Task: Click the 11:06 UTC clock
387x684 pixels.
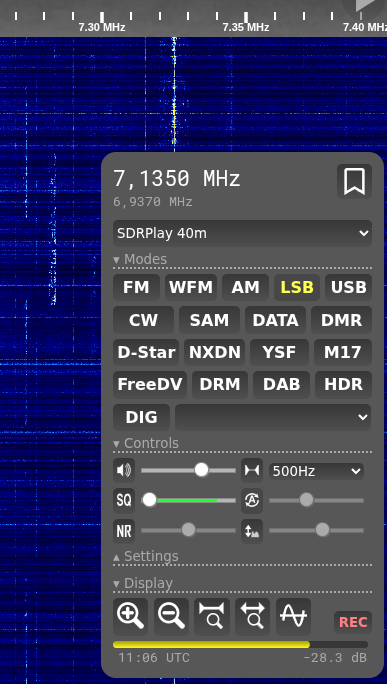Action: pos(154,658)
